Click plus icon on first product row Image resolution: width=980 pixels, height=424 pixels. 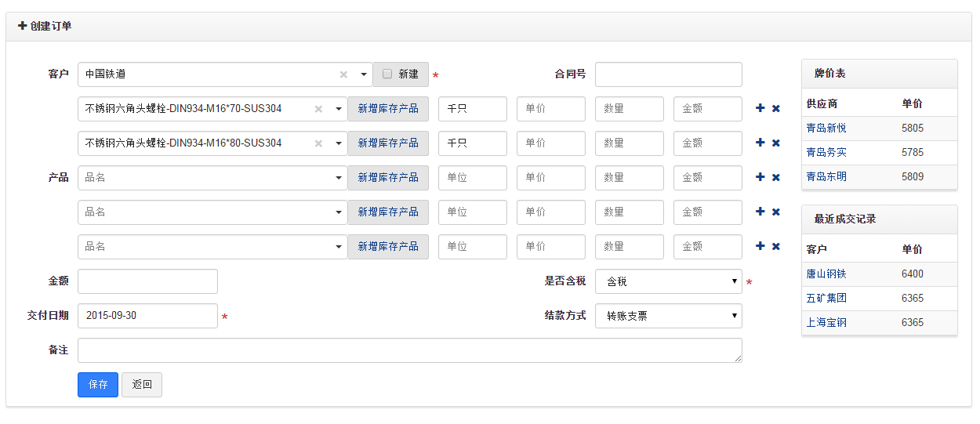click(760, 108)
